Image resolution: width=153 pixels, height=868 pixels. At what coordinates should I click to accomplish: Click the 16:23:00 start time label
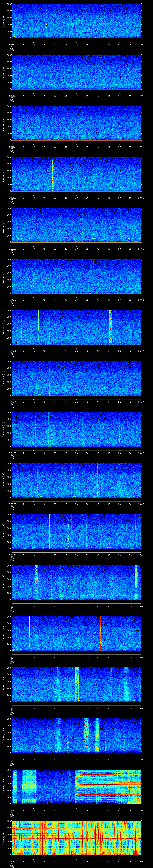tap(12, 402)
